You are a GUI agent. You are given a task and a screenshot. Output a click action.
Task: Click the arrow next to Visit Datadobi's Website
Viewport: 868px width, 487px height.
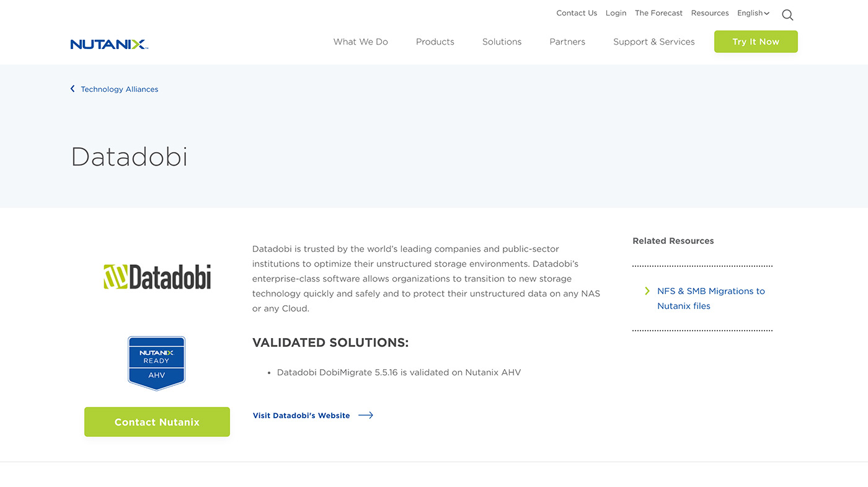(x=366, y=415)
